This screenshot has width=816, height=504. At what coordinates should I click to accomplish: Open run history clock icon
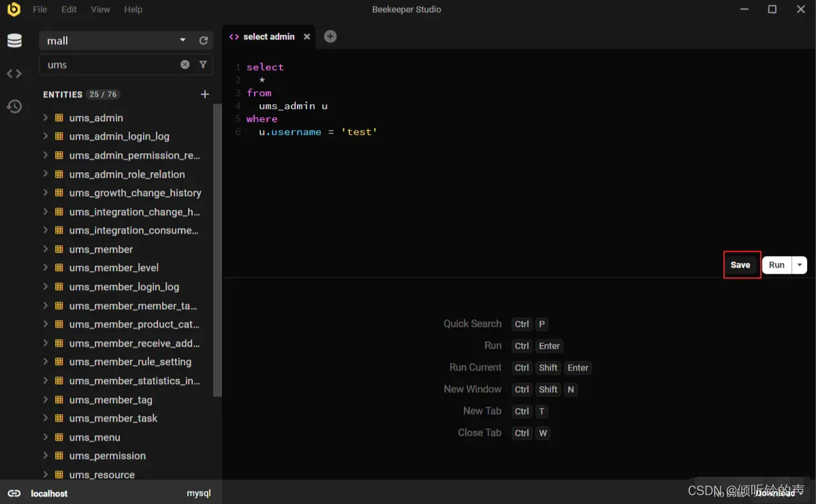[14, 106]
